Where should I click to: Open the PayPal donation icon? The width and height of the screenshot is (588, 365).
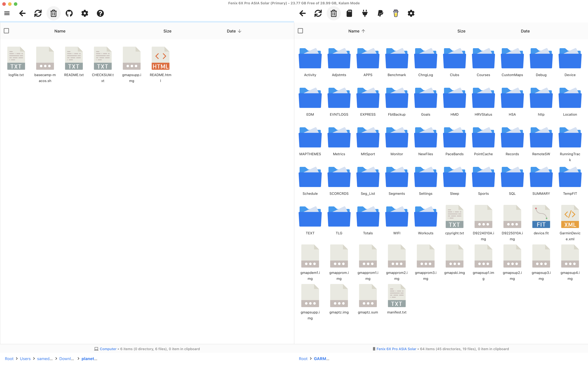point(380,13)
